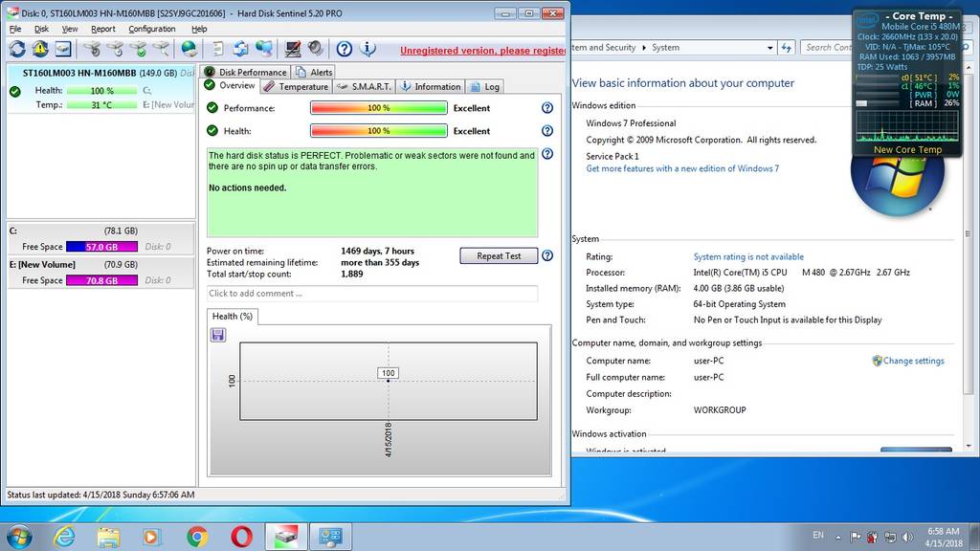The width and height of the screenshot is (980, 551).
Task: Click the System window address bar refresh button
Action: coord(787,48)
